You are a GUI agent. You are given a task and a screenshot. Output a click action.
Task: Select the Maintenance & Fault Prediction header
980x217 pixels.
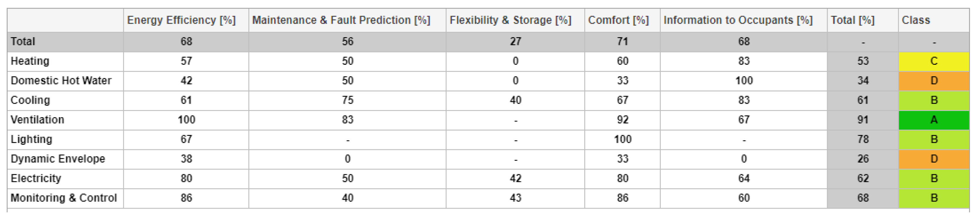(341, 20)
